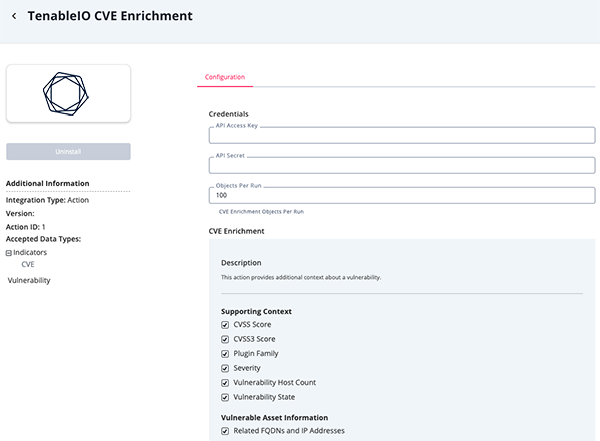Click the Uninstall button
The height and width of the screenshot is (441, 600).
click(x=68, y=152)
